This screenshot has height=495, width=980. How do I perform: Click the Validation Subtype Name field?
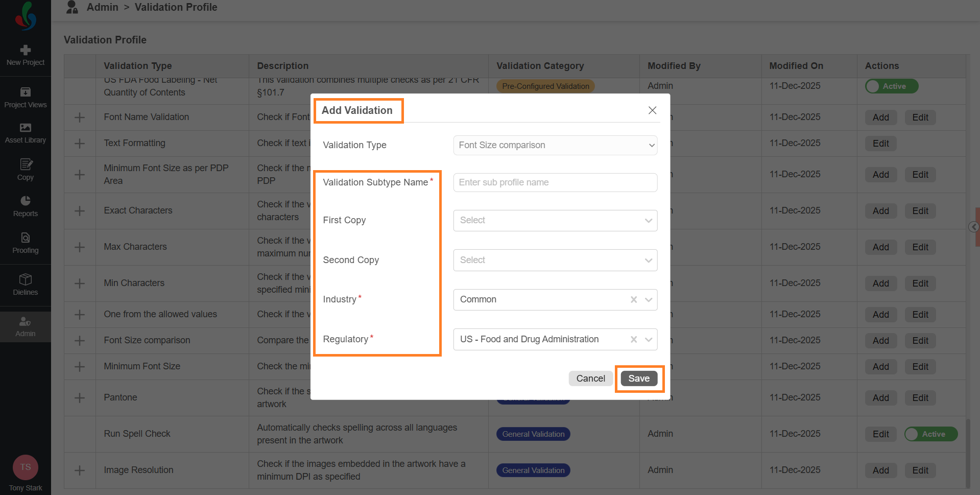(x=555, y=183)
